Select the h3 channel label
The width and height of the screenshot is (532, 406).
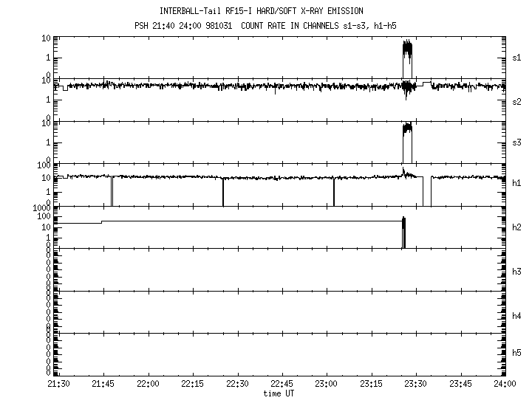click(517, 272)
